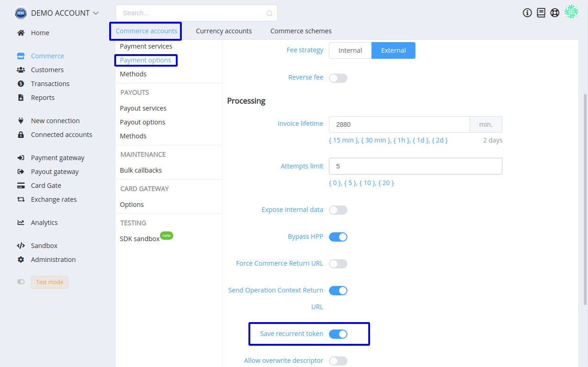Image resolution: width=588 pixels, height=367 pixels.
Task: Open SDK sandbox under Testing
Action: pyautogui.click(x=140, y=239)
